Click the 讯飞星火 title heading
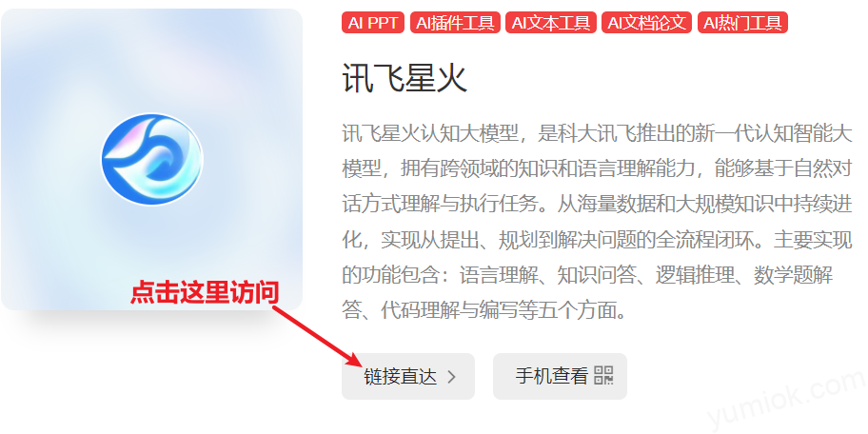This screenshot has width=868, height=434. coord(405,78)
